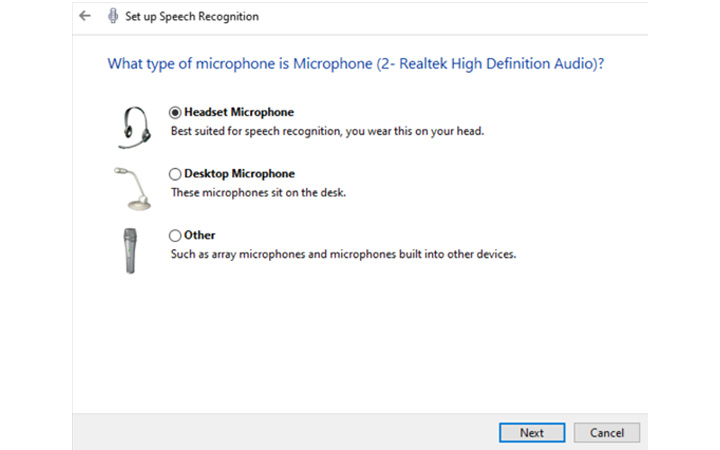Click the Realtek High Definition Audio text
This screenshot has width=720, height=450.
497,64
